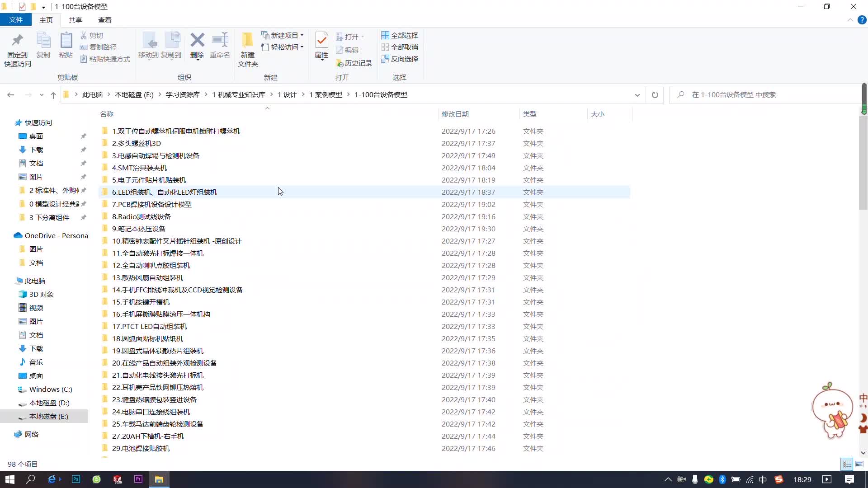Click the Refresh icon beside the address bar
The width and height of the screenshot is (868, 488).
click(x=655, y=95)
